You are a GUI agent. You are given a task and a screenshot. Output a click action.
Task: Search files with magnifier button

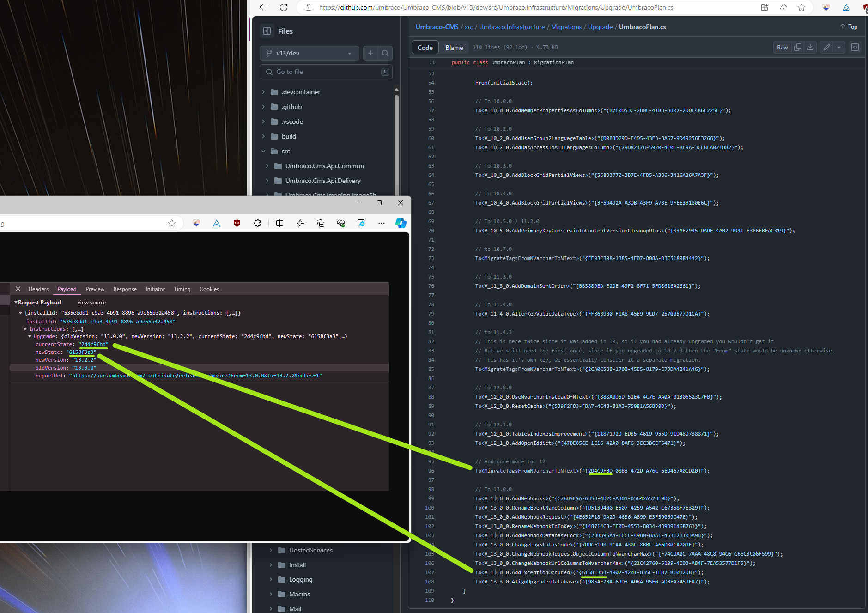pyautogui.click(x=385, y=53)
